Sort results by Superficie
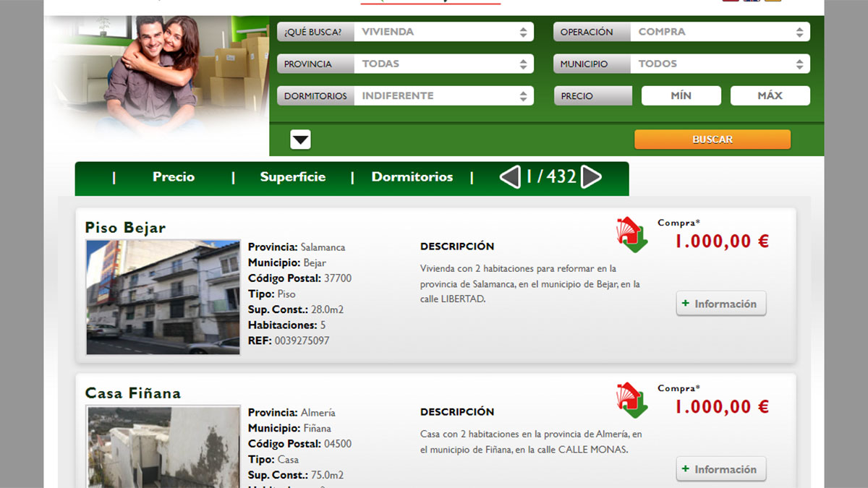The height and width of the screenshot is (488, 868). tap(293, 177)
